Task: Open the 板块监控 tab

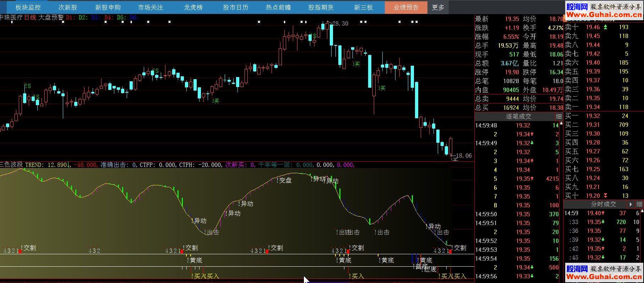Action: (x=28, y=7)
